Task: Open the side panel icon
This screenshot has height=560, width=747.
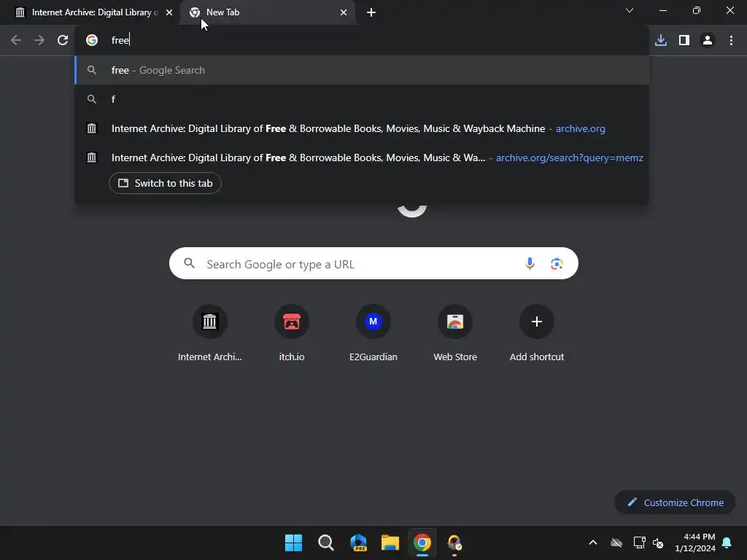Action: 684,41
